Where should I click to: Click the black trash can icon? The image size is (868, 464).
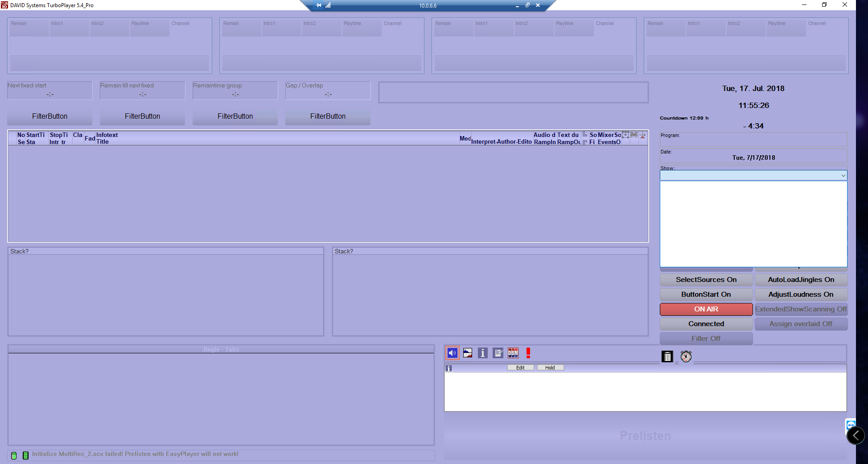pyautogui.click(x=667, y=356)
